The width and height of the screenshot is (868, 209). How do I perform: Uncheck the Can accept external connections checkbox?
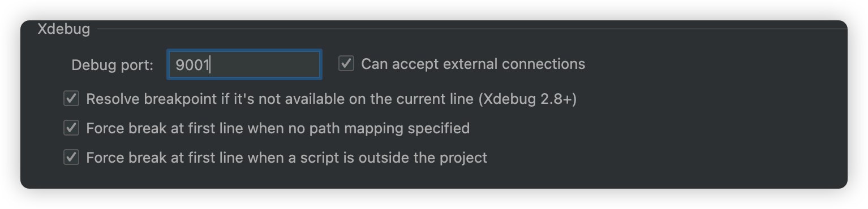pyautogui.click(x=346, y=63)
